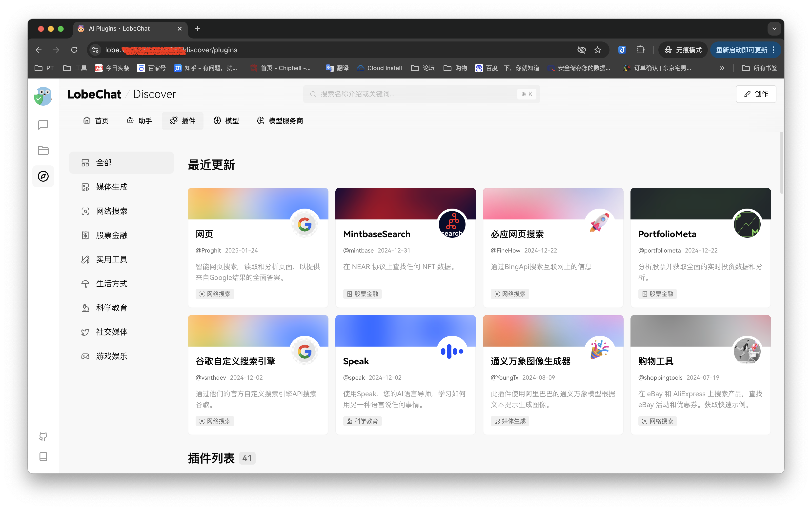Click the 创作 button
812x510 pixels.
756,94
